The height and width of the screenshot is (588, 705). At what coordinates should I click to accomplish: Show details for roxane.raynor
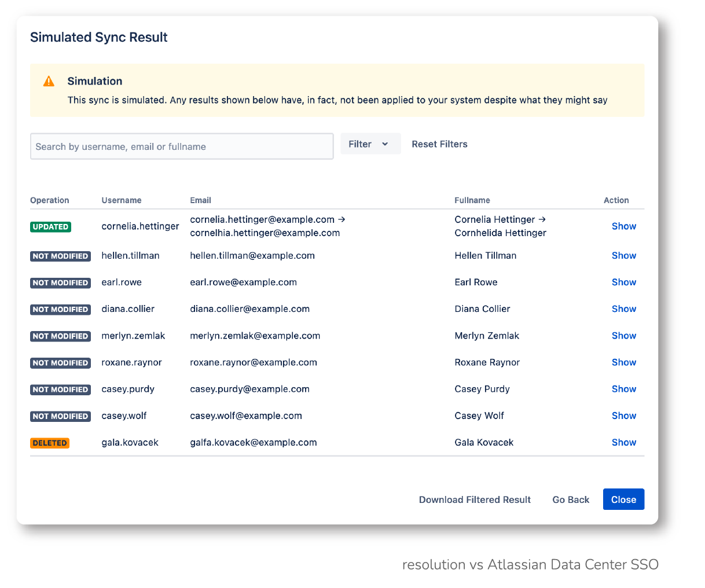pos(624,362)
